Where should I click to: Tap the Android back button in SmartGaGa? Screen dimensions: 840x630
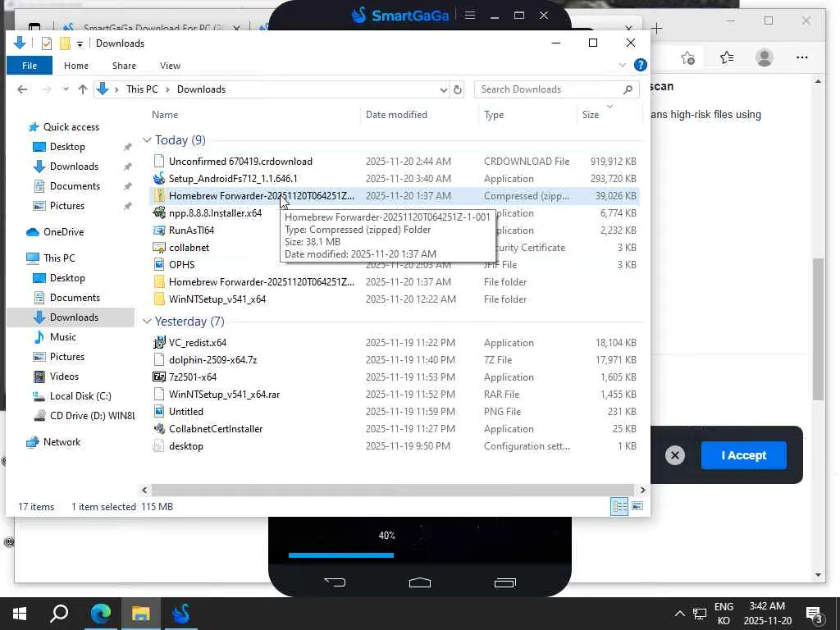click(x=335, y=582)
